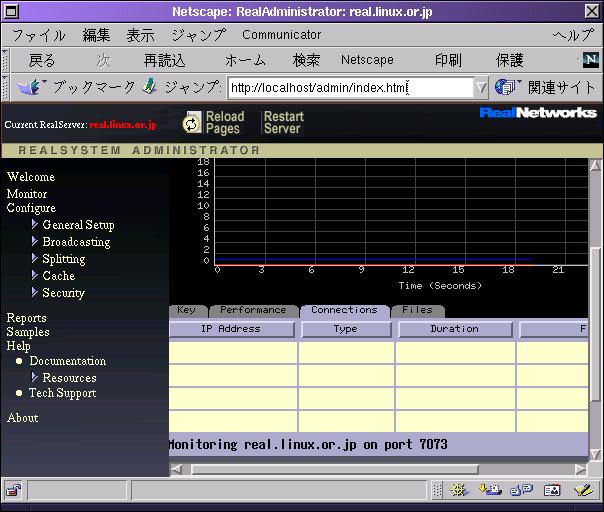Click the Help link in sidebar
The image size is (604, 512).
[x=18, y=346]
